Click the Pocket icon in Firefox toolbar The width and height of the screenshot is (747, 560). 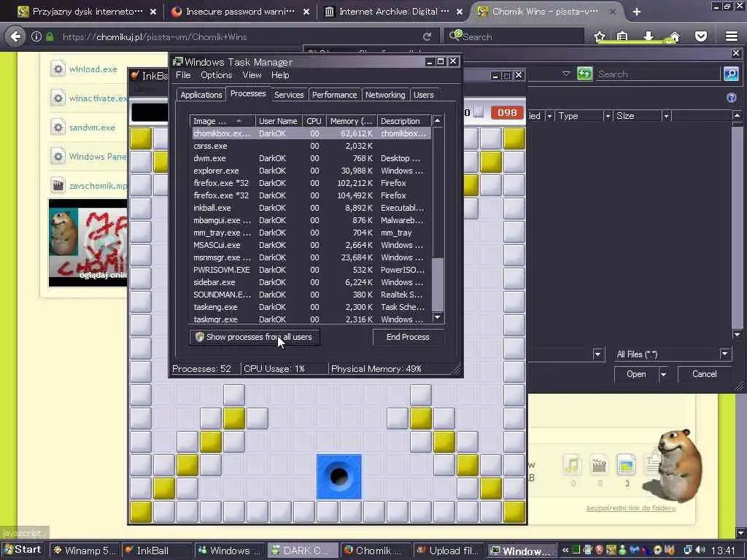pyautogui.click(x=701, y=36)
